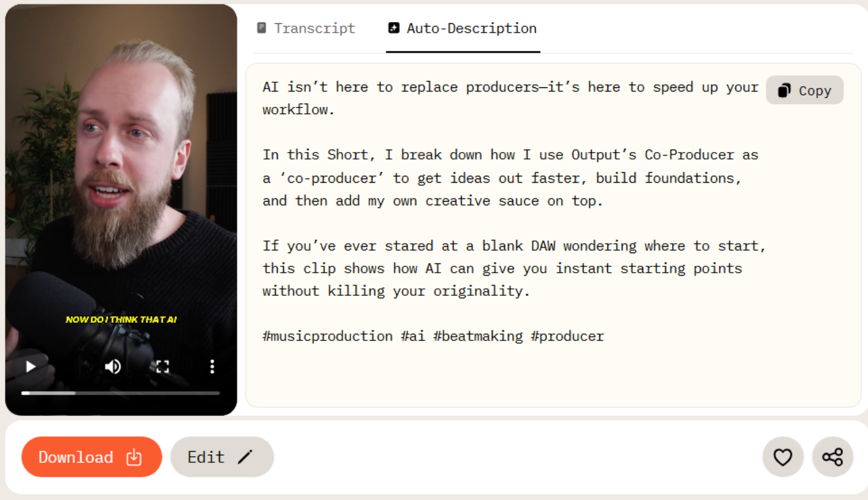The width and height of the screenshot is (868, 500).
Task: Click the #ai hashtag in the description
Action: point(413,336)
